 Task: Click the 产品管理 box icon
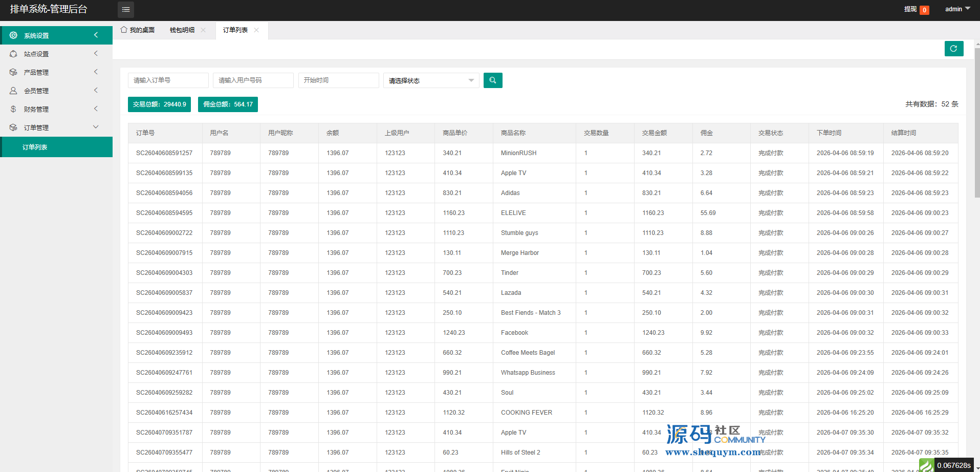(13, 72)
